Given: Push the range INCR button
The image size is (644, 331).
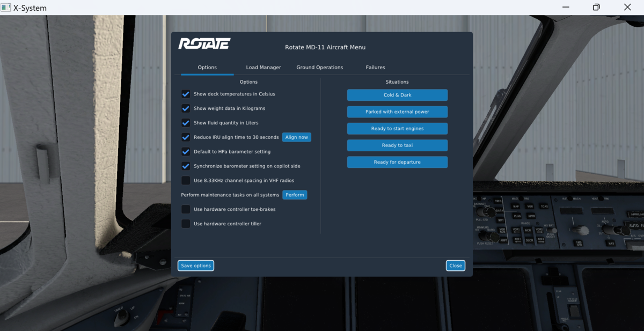Looking at the screenshot, I should point(528,231).
